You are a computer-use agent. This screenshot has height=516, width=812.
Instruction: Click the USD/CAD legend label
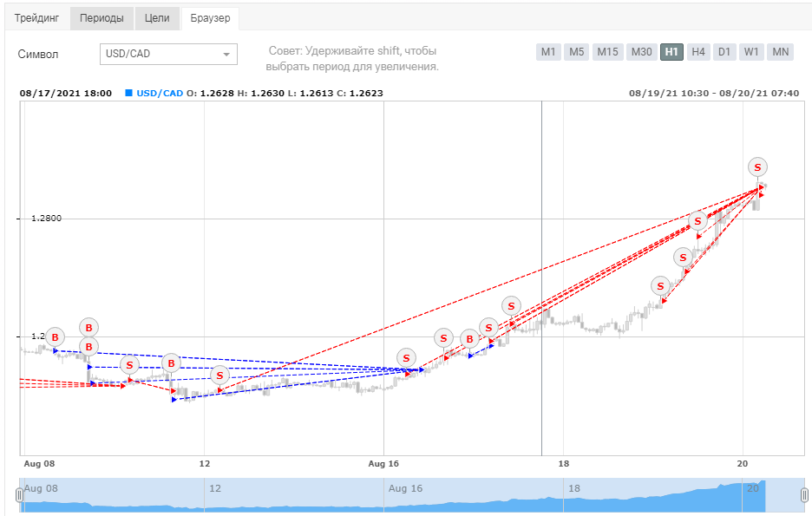[x=160, y=93]
